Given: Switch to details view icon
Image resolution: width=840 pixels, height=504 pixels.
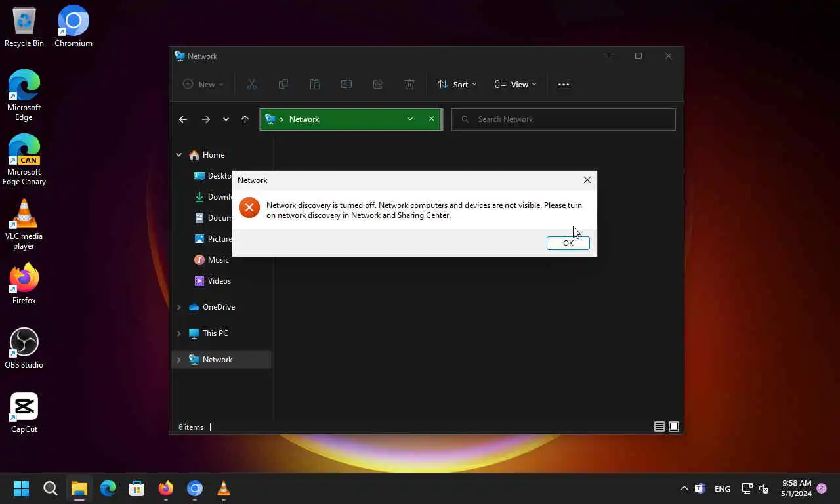Looking at the screenshot, I should (660, 427).
